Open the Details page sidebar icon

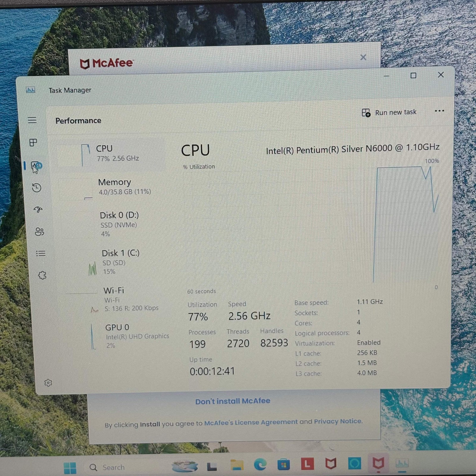pyautogui.click(x=41, y=253)
